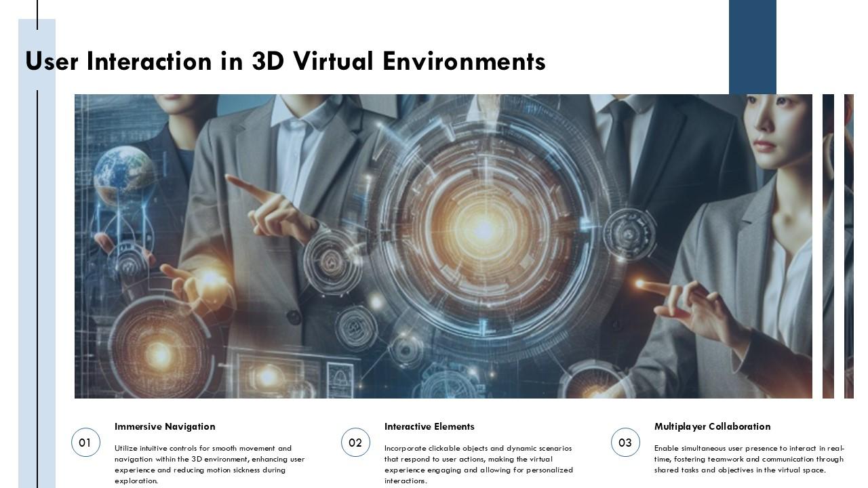This screenshot has width=868, height=488.
Task: Select the Multiplayer Collaboration heading text
Action: pos(713,426)
